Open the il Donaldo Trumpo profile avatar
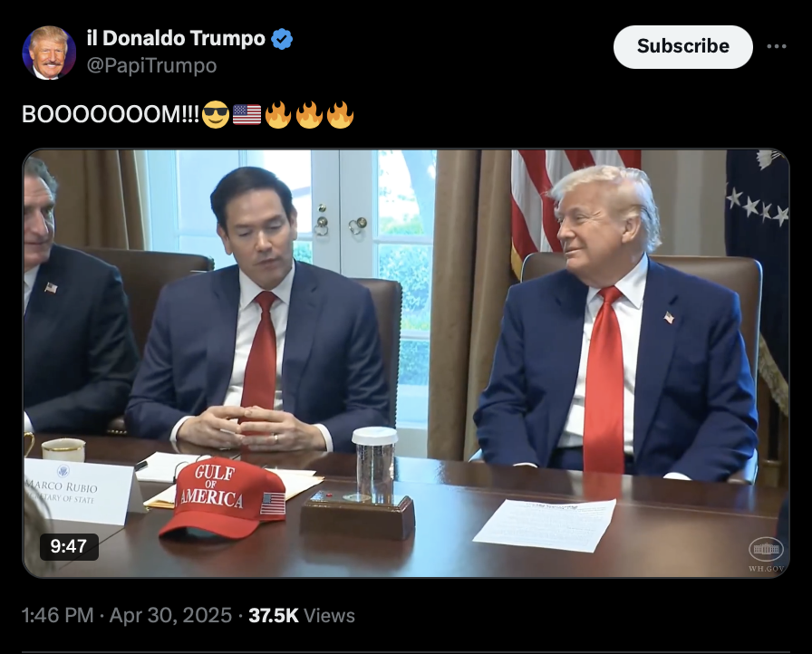The image size is (812, 654). tap(49, 53)
